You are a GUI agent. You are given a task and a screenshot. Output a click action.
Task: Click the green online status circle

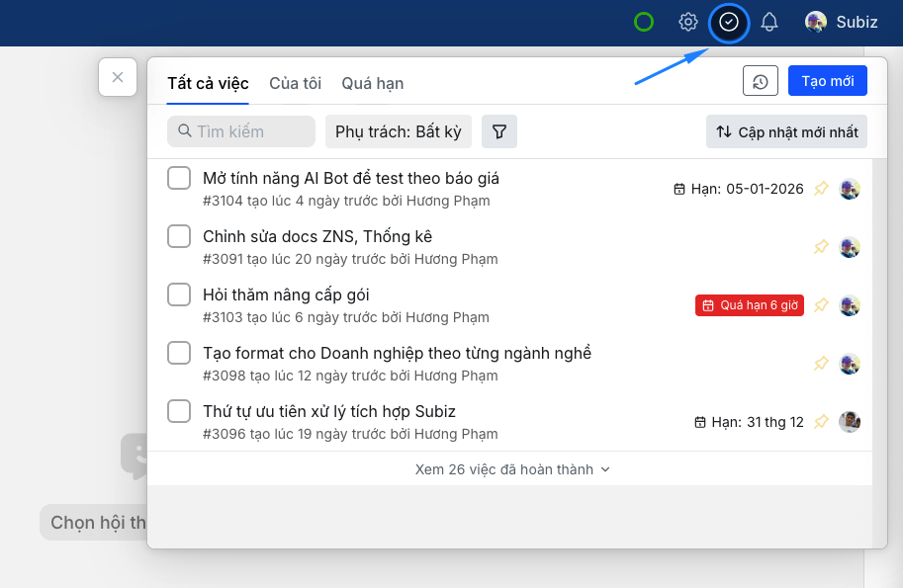point(644,22)
